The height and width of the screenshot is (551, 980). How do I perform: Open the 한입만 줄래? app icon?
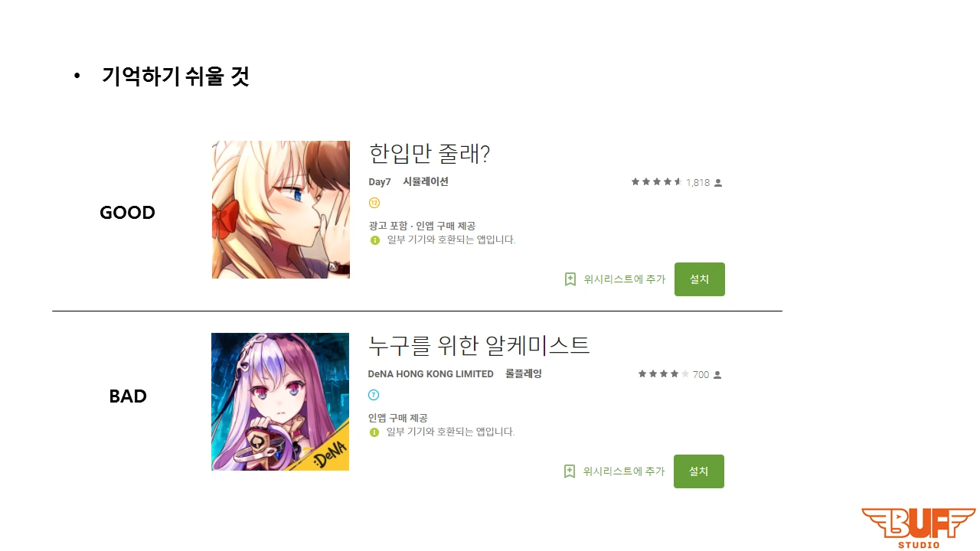281,210
